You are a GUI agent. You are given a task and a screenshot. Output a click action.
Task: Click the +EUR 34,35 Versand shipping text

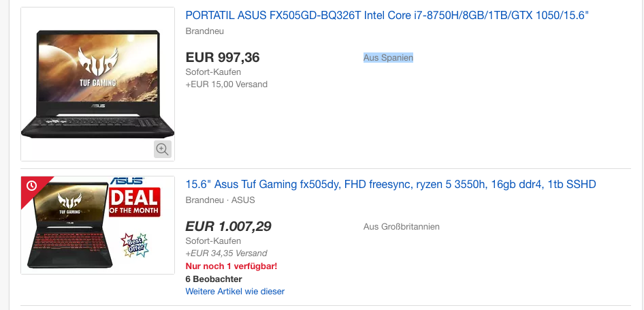click(226, 253)
